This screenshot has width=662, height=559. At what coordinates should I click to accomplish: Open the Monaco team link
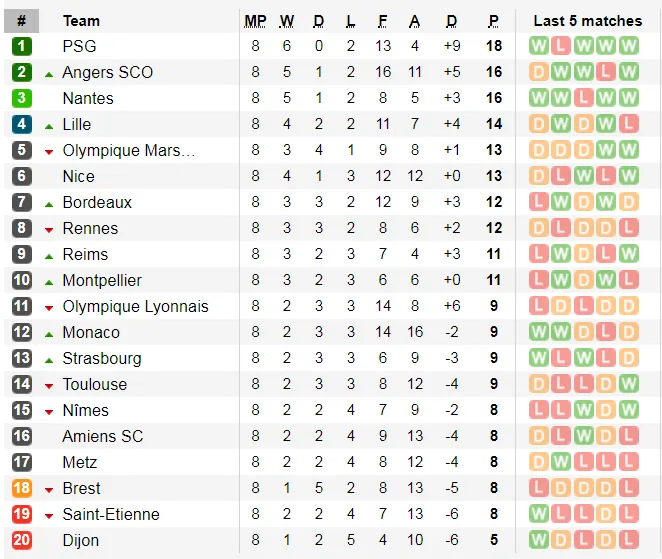point(91,332)
